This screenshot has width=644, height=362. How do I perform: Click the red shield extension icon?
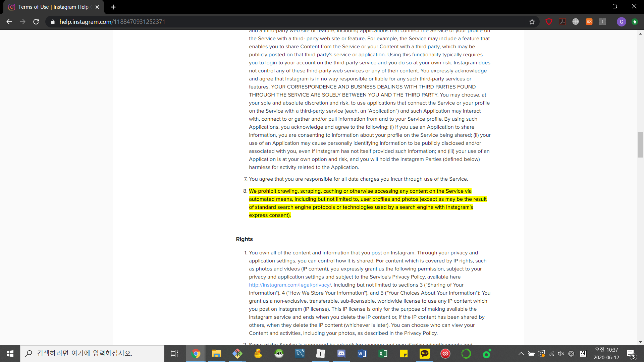coord(549,22)
